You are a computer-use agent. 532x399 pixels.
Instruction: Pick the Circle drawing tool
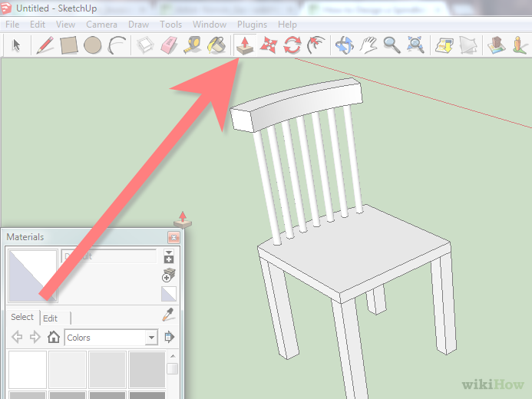(93, 45)
